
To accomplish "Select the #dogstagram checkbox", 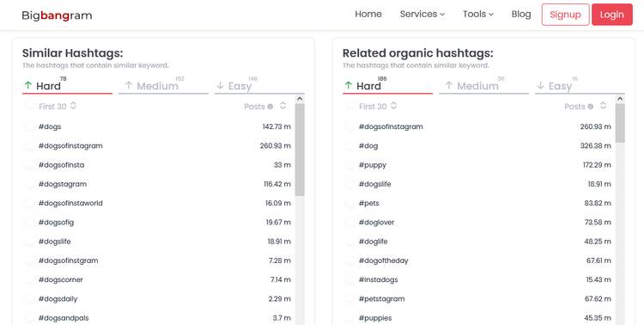I will click(30, 184).
